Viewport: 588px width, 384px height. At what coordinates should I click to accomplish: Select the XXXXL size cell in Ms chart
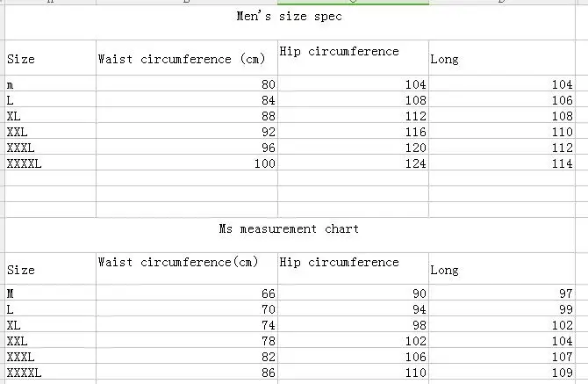[50, 371]
